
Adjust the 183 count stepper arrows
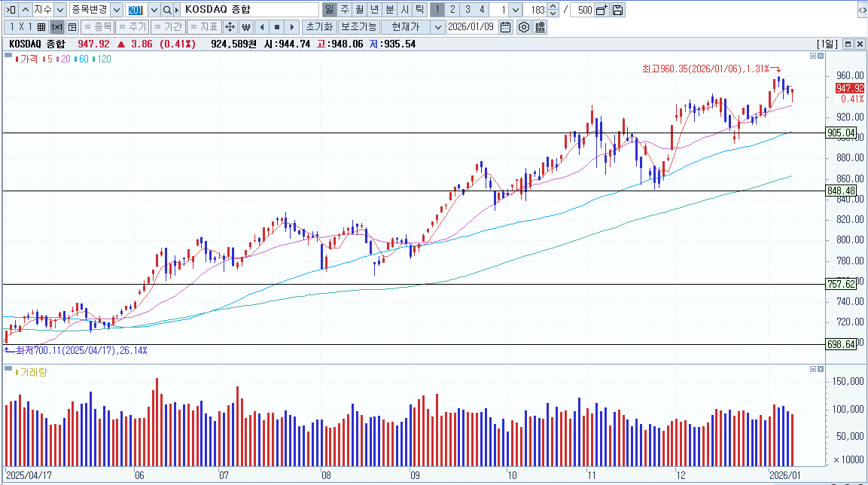pyautogui.click(x=553, y=9)
